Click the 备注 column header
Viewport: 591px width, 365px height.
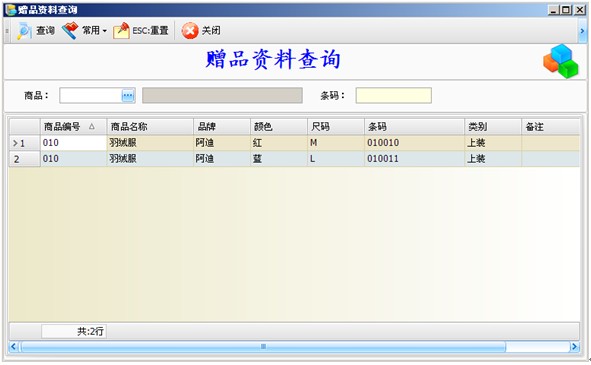(x=551, y=127)
